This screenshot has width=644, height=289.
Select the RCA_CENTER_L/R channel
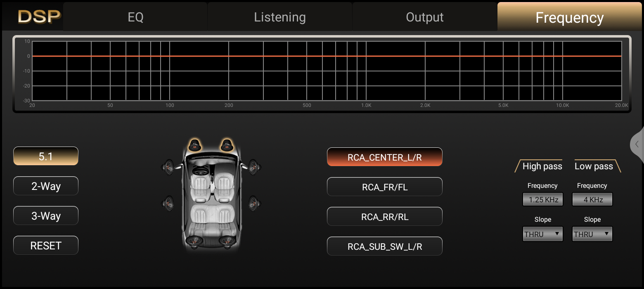[x=385, y=157]
